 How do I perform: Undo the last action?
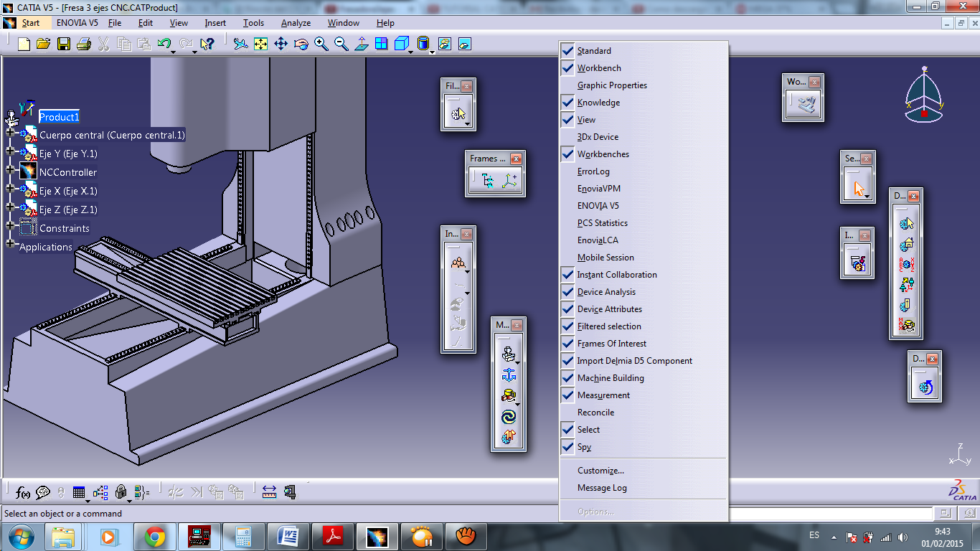coord(164,44)
